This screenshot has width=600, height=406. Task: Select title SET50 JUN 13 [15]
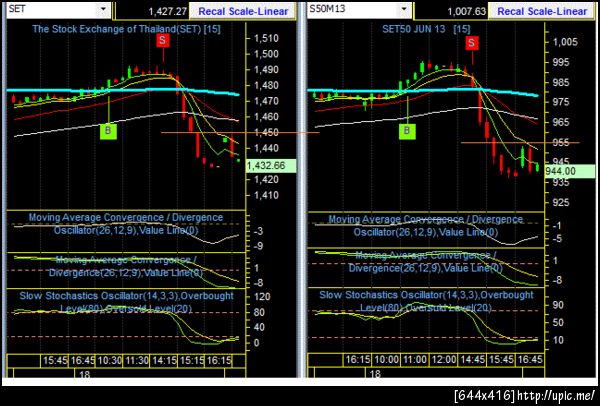click(x=426, y=29)
